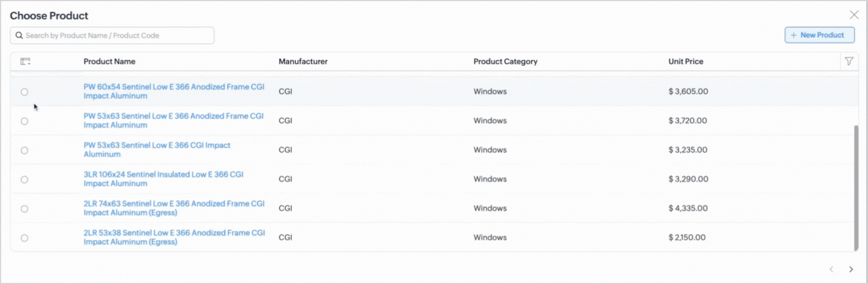Pick the 2LR 74x63 Egress product radio
Image resolution: width=868 pixels, height=284 pixels.
click(x=24, y=209)
